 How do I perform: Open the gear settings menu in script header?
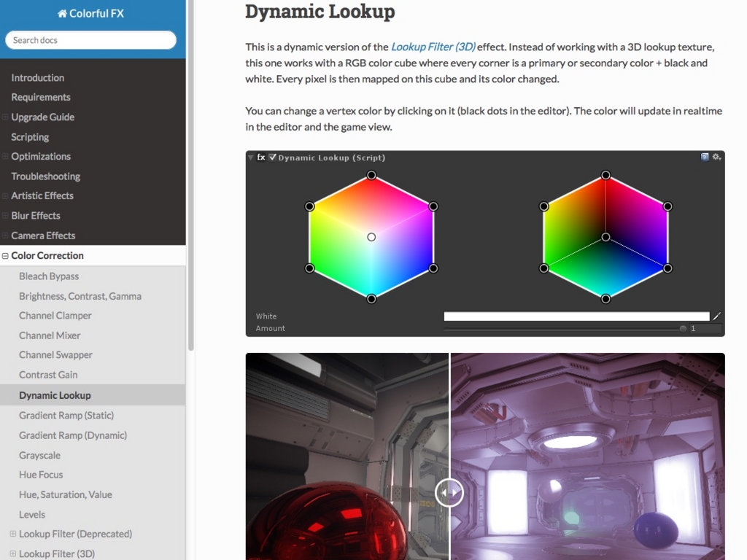(716, 157)
